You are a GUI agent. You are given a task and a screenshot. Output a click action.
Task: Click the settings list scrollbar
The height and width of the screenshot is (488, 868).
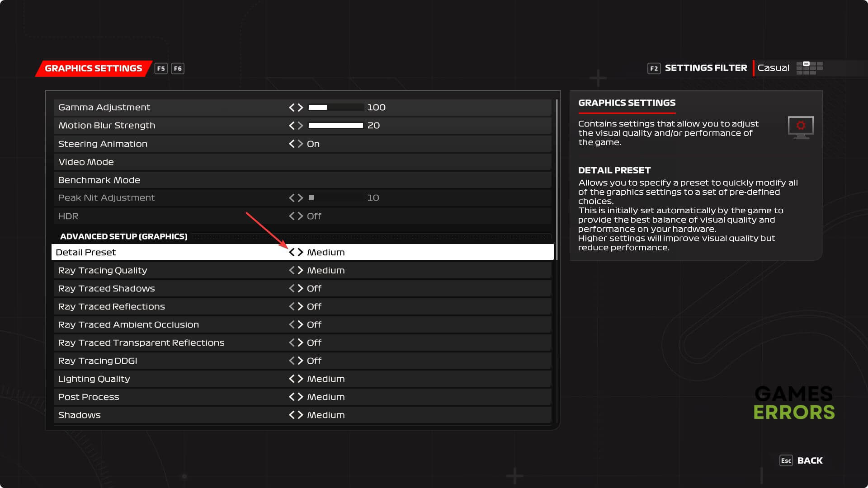[x=557, y=181]
